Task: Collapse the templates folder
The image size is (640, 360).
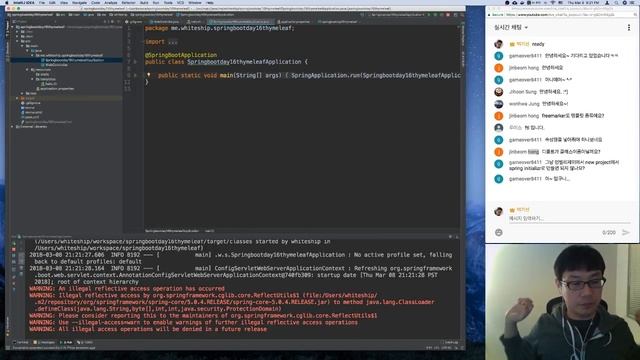Action: click(32, 79)
